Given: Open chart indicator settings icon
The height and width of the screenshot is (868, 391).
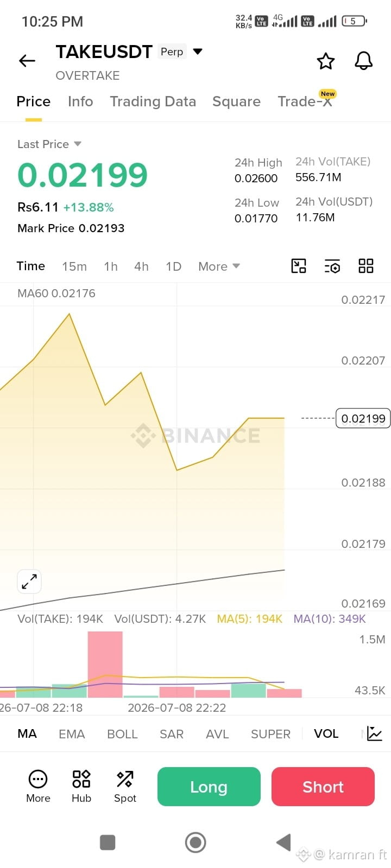Looking at the screenshot, I should (332, 266).
